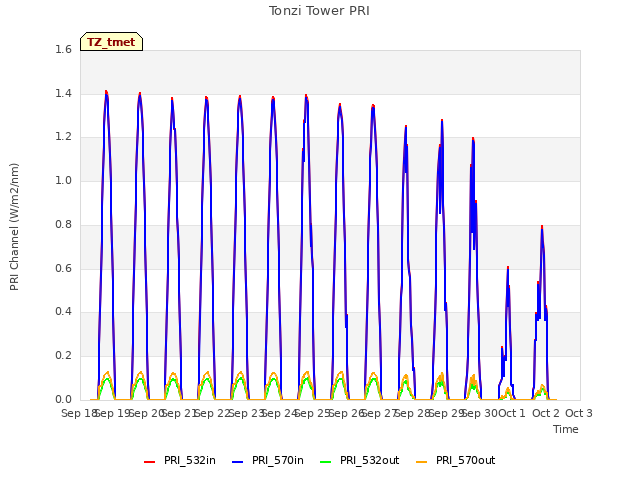Click the TZ_tmet annotation label
The height and width of the screenshot is (480, 640).
[x=111, y=42]
